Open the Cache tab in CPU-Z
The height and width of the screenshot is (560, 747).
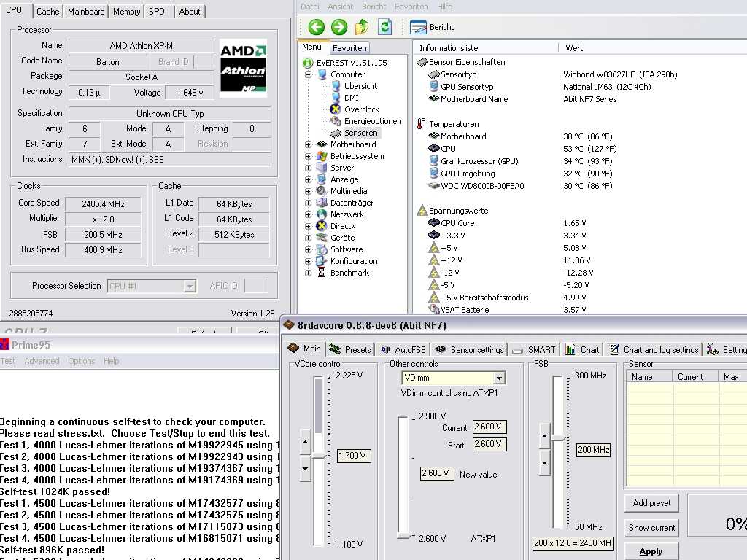pyautogui.click(x=47, y=12)
